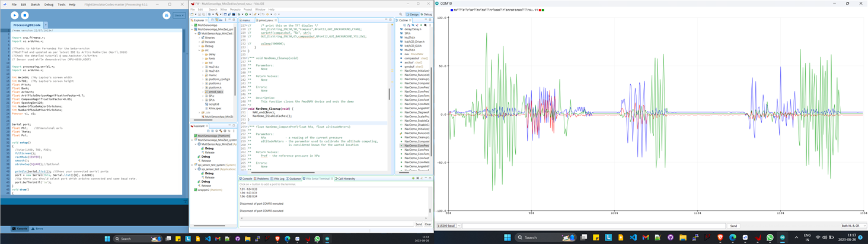Click the search magnifier icon in Vitis toolbar
The height and width of the screenshot is (244, 868).
[401, 14]
